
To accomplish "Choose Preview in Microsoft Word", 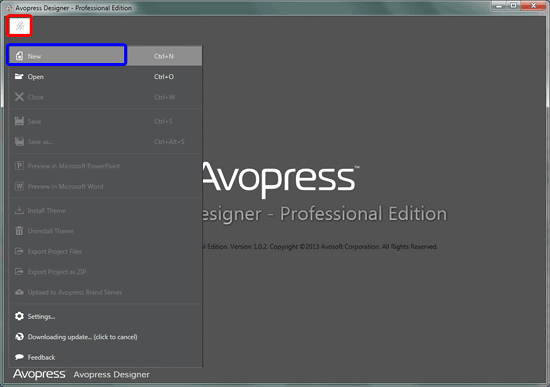I will (x=105, y=186).
